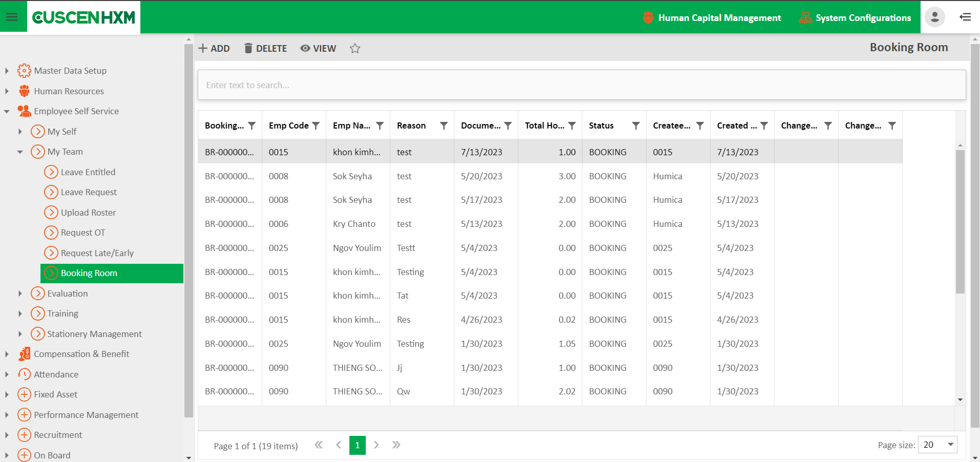Open Human Capital Management menu
The width and height of the screenshot is (980, 462).
(712, 18)
